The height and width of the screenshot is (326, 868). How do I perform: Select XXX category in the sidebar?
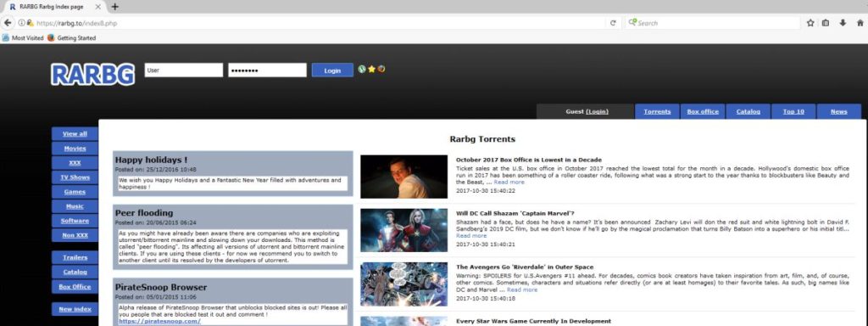tap(75, 162)
